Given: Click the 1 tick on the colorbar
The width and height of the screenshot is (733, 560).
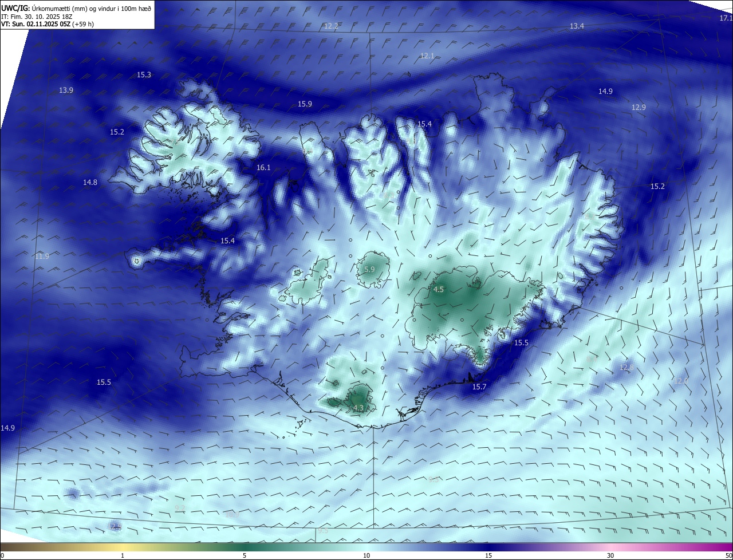Looking at the screenshot, I should [x=123, y=555].
